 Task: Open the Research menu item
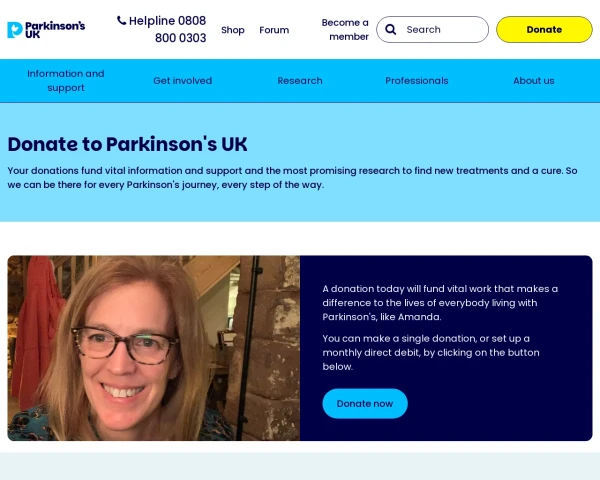coord(300,81)
